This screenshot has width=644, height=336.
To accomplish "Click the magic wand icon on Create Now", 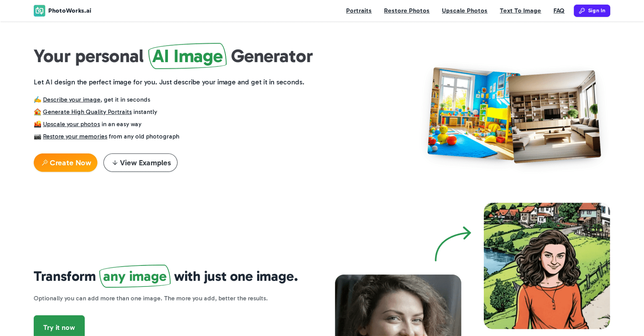I will coord(45,163).
